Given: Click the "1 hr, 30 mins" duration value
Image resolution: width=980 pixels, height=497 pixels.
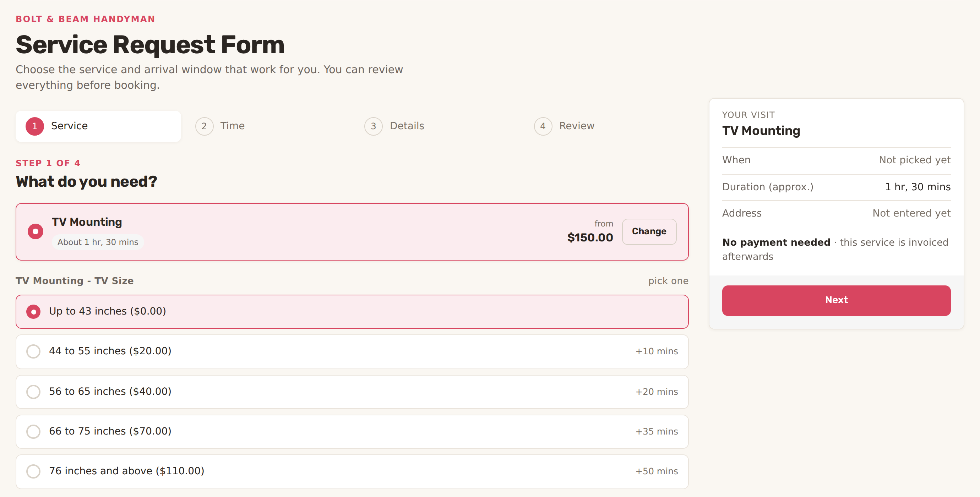Looking at the screenshot, I should tap(918, 187).
